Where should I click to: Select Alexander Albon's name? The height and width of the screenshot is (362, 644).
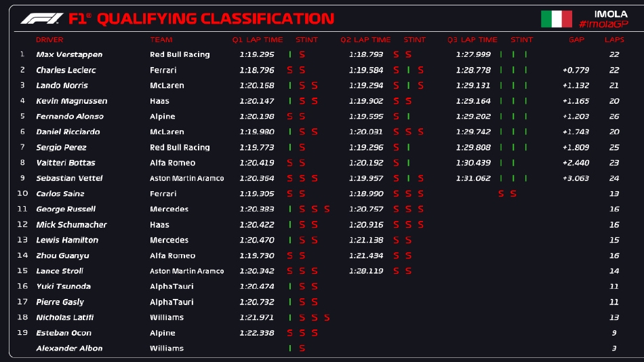69,348
